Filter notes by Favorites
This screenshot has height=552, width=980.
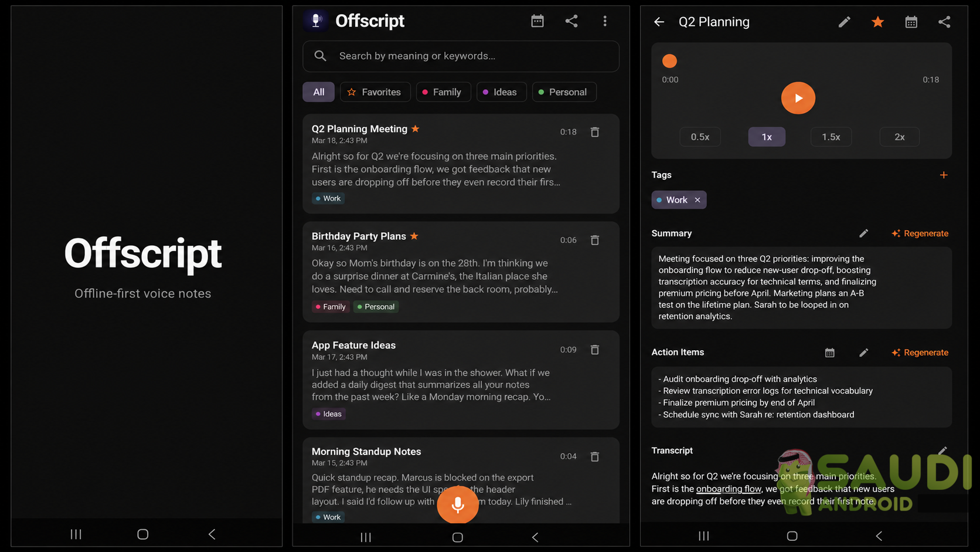375,92
